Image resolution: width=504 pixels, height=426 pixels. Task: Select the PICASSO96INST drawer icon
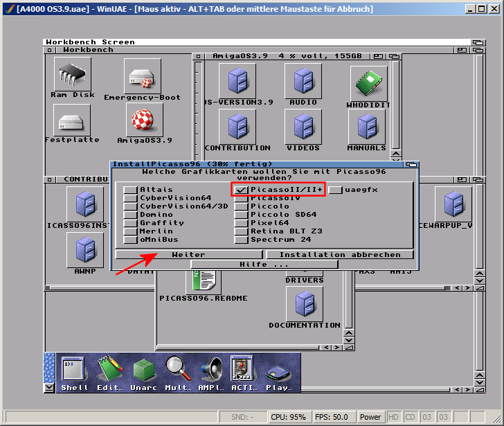tap(85, 204)
